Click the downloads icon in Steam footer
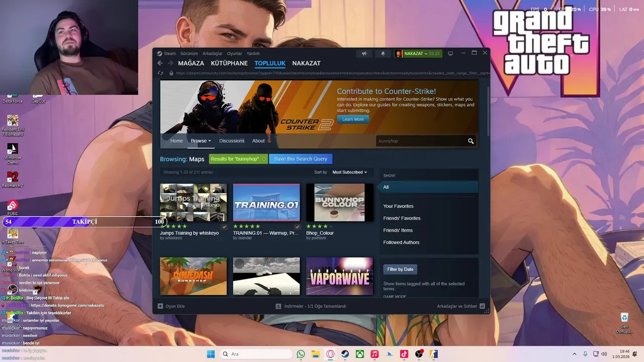This screenshot has width=644, height=362. pyautogui.click(x=278, y=306)
